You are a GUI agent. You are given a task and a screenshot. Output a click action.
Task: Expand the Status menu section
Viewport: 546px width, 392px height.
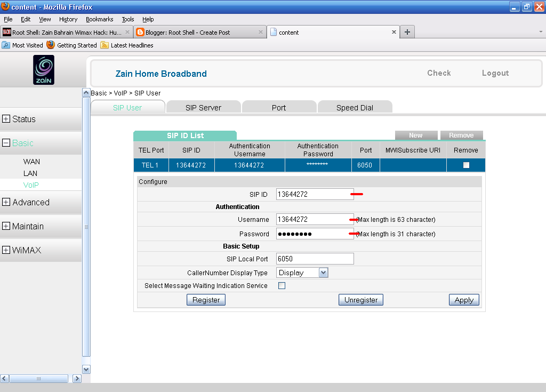coord(6,119)
